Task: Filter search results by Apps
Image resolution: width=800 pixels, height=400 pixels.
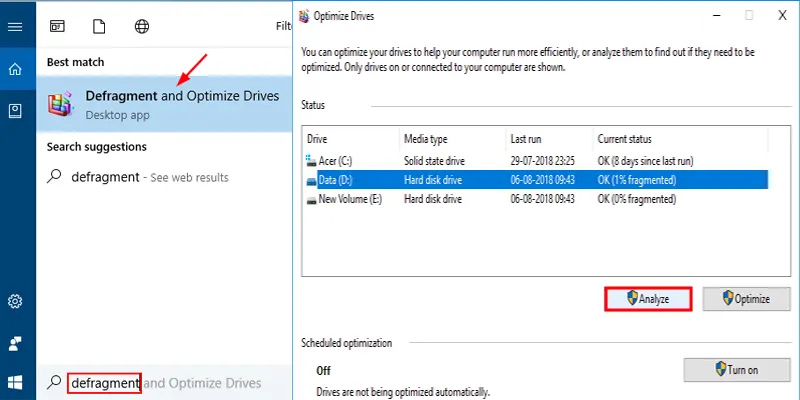Action: click(x=57, y=27)
